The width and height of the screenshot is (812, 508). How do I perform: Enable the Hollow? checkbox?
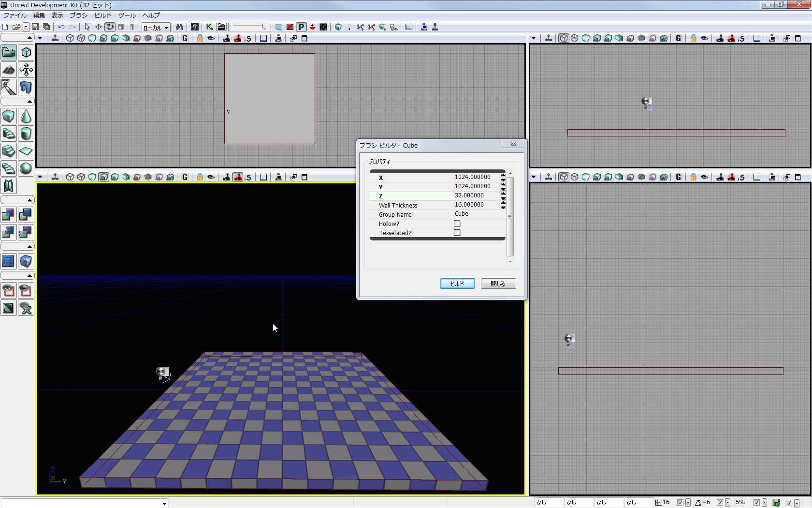457,224
